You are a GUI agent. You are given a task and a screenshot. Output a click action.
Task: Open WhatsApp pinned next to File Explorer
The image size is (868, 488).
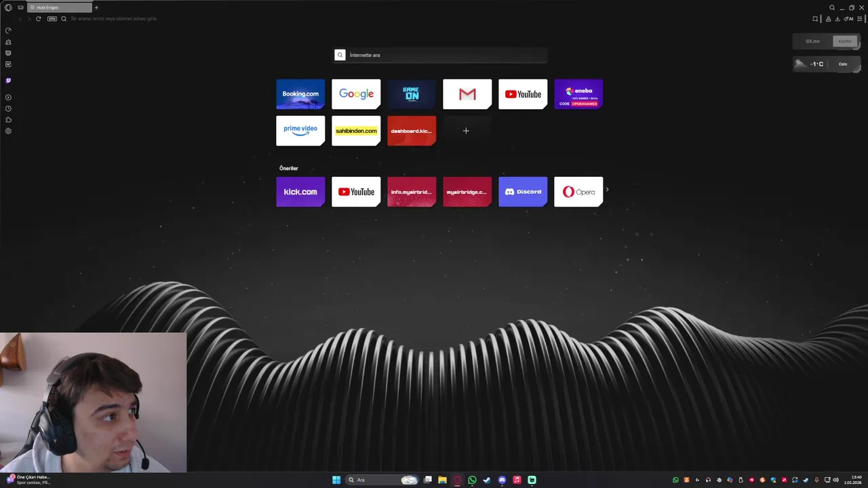click(472, 480)
